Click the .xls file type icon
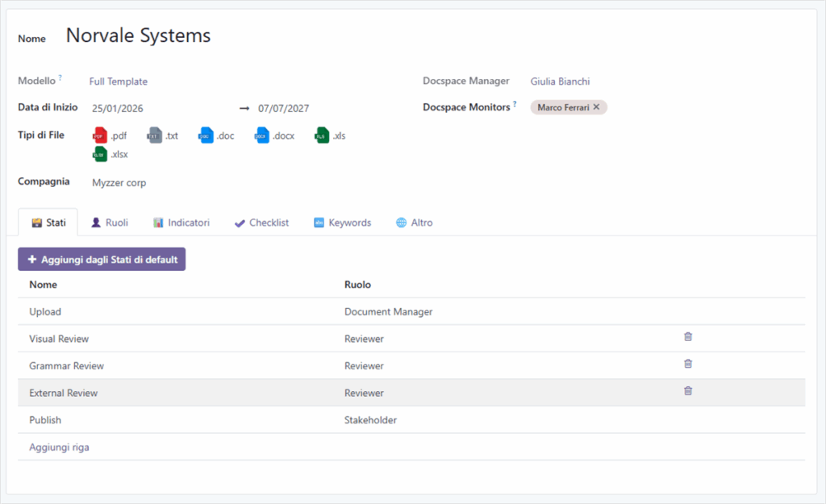Viewport: 826px width, 504px height. pyautogui.click(x=321, y=135)
